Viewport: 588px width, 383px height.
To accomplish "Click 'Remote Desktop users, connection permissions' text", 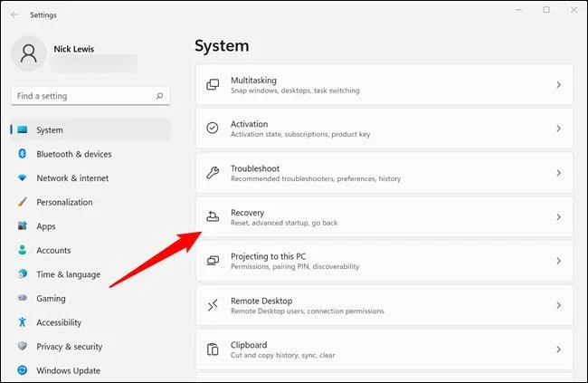I will tap(308, 311).
